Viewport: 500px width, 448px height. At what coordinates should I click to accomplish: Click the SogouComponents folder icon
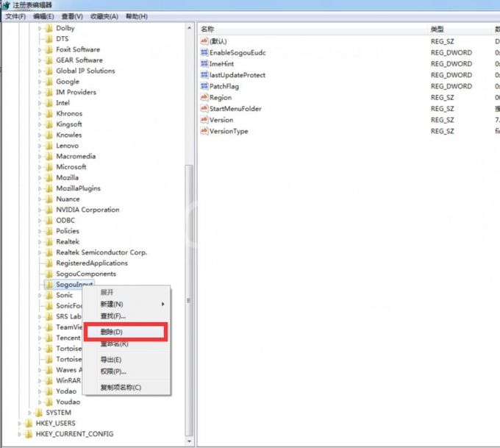click(49, 274)
